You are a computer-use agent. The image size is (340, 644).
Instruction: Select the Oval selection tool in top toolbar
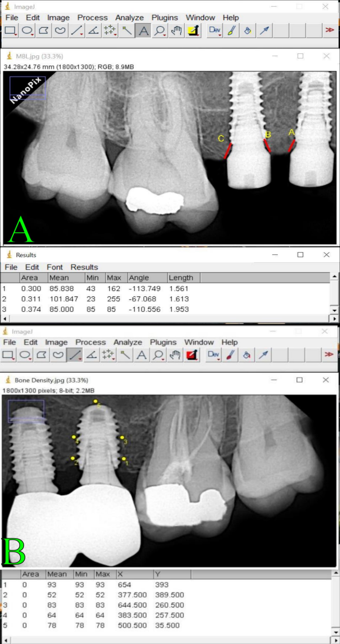(27, 31)
